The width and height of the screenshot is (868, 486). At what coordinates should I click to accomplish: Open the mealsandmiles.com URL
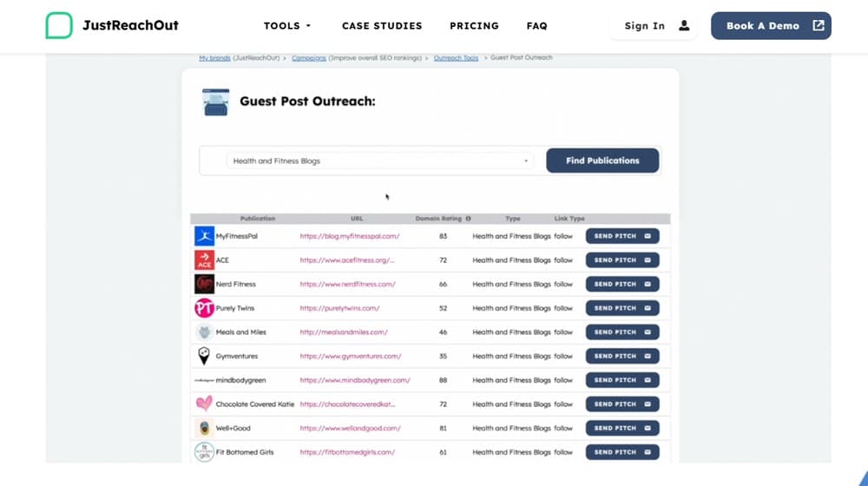(x=344, y=332)
